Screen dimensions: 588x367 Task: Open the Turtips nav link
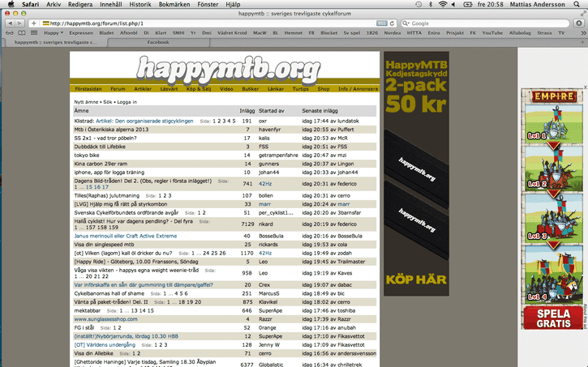[x=300, y=89]
